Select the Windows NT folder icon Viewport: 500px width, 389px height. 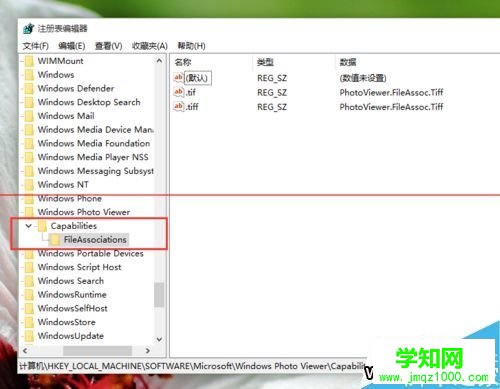[29, 185]
